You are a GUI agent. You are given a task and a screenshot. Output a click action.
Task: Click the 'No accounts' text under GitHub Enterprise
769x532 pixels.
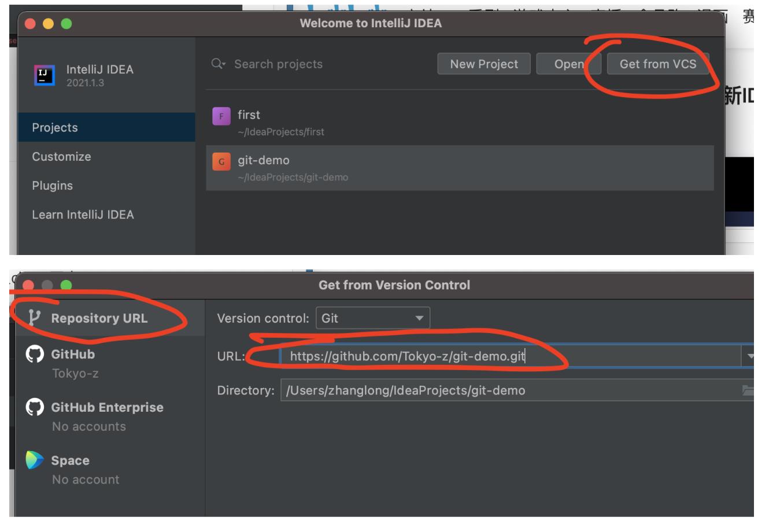[89, 426]
